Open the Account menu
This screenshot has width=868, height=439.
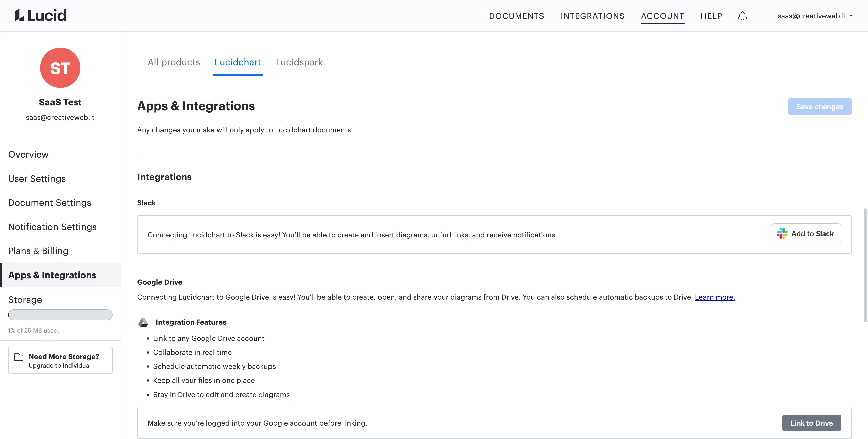pyautogui.click(x=663, y=16)
